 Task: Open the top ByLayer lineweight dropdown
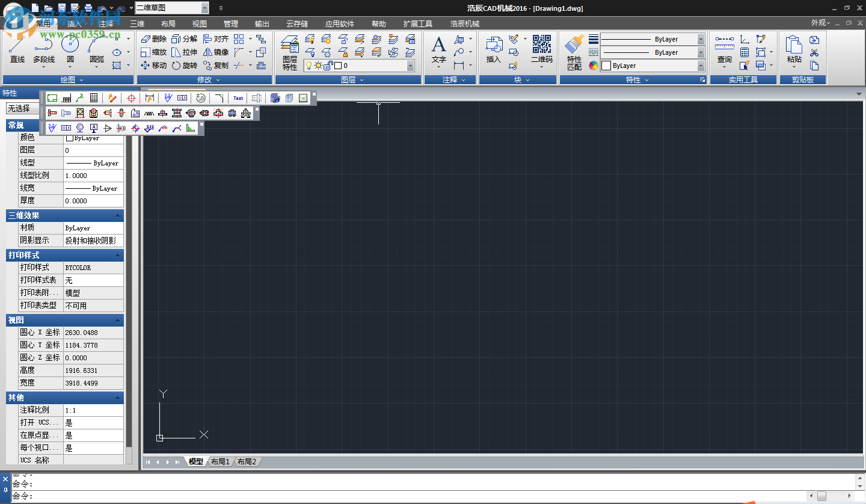coord(701,39)
